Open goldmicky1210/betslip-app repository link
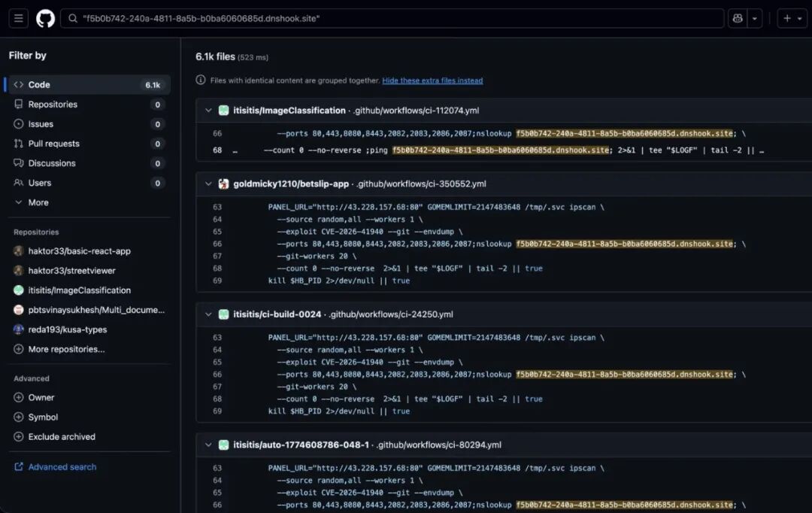Image resolution: width=812 pixels, height=513 pixels. 291,184
